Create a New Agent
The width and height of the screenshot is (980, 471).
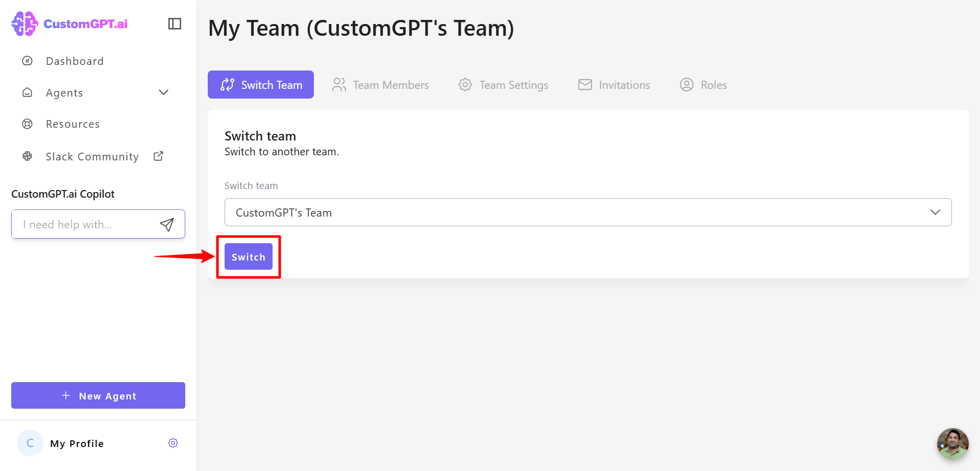coord(98,395)
